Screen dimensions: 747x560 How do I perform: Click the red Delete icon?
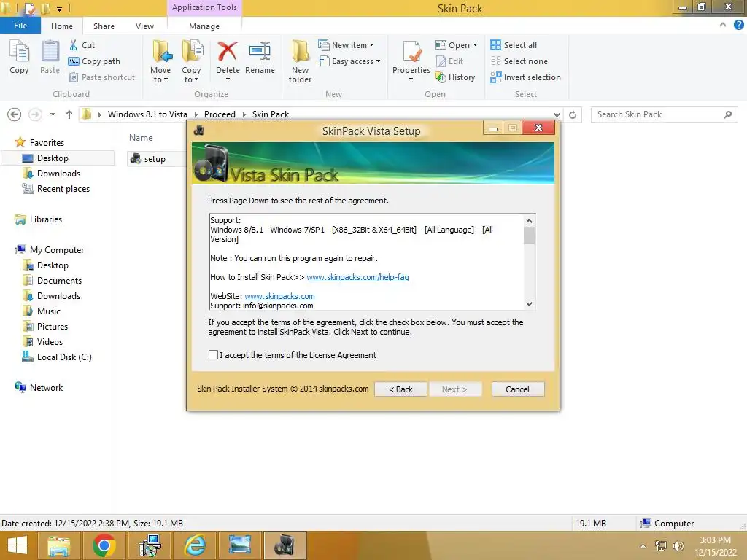(228, 52)
